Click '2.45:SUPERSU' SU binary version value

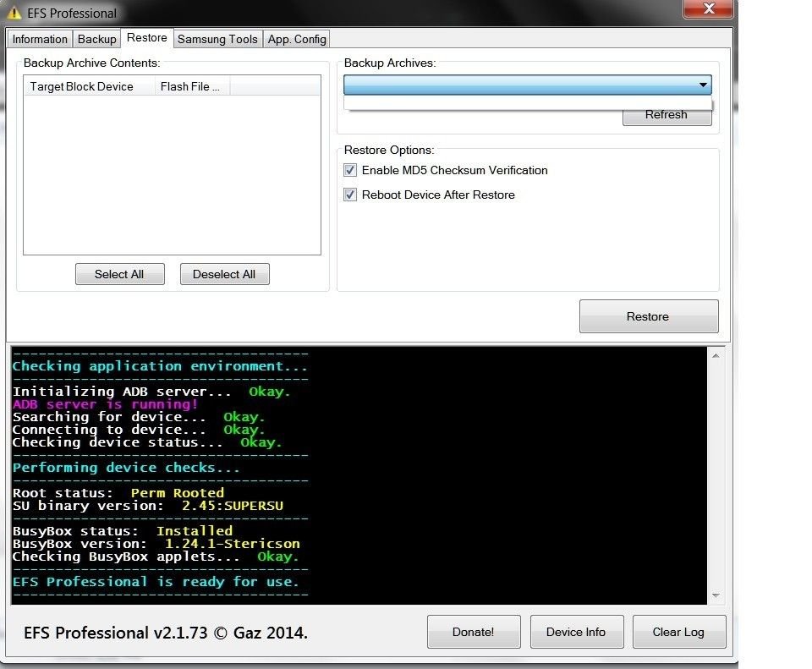[233, 506]
